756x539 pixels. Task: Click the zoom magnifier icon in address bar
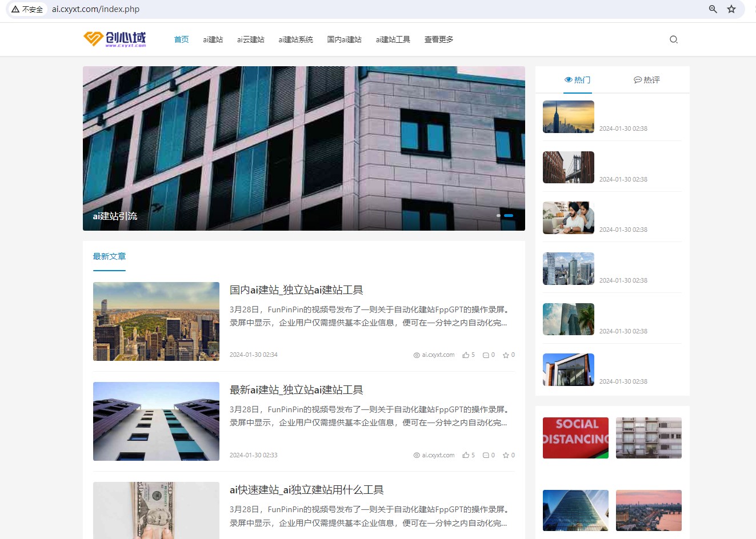coord(713,9)
